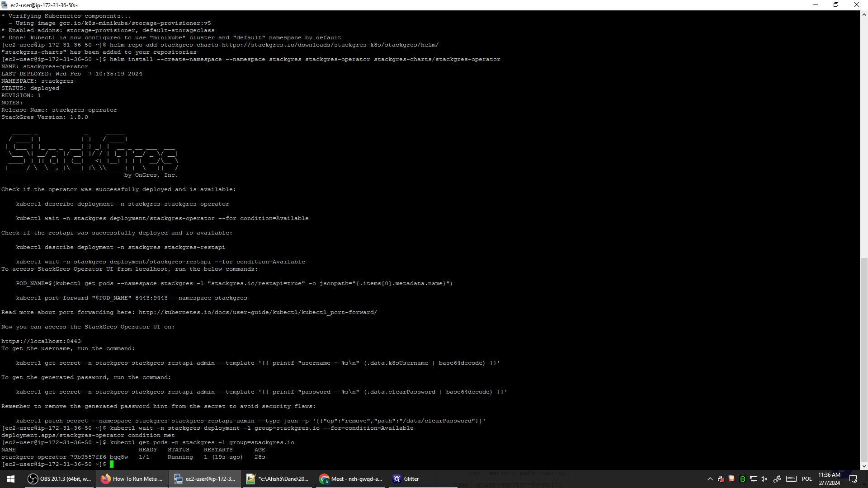Screen dimensions: 868x488
Task: Click the 'POD_NAME=$(kubectl get pods' line
Action: pos(234,283)
